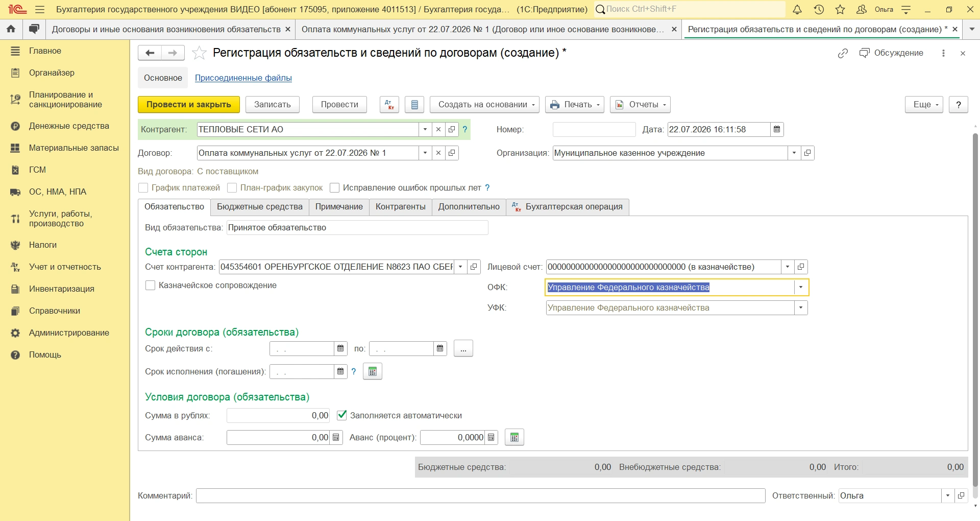Click Записать button
This screenshot has width=980, height=521.
point(273,105)
